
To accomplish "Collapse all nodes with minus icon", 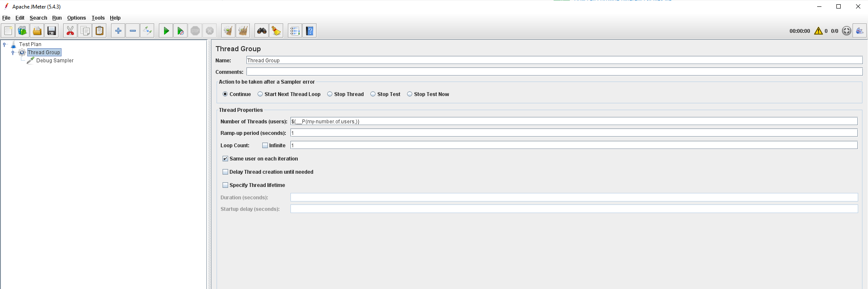I will (133, 31).
